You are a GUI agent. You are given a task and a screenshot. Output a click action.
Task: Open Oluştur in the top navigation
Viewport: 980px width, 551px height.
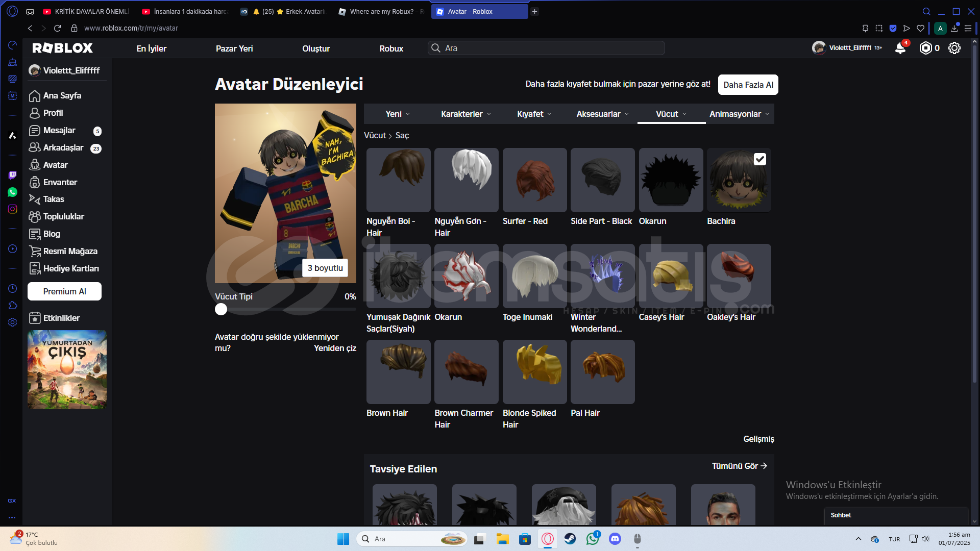[x=316, y=48]
